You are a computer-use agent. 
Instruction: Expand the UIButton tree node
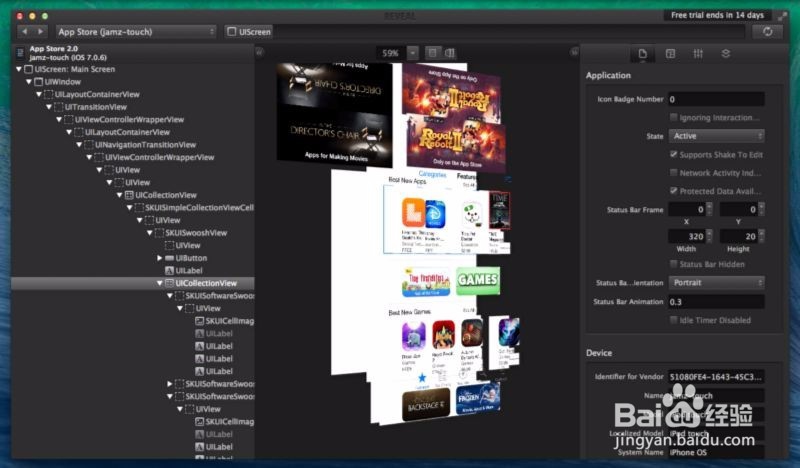pos(160,258)
